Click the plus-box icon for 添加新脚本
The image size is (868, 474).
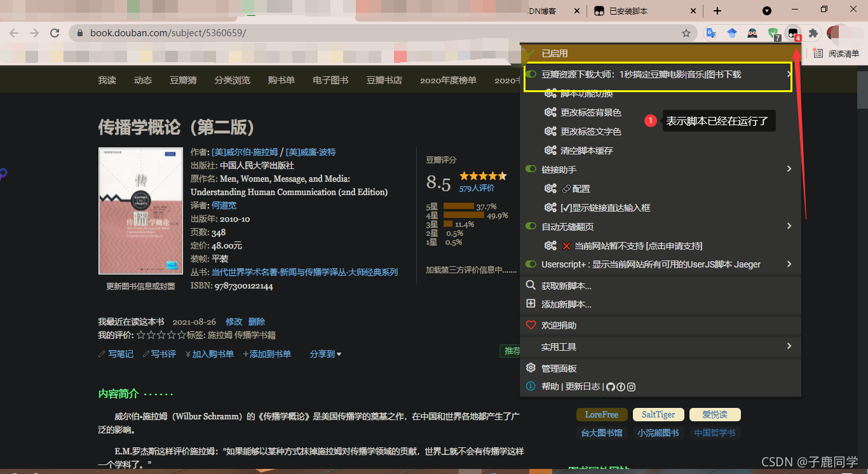[531, 304]
